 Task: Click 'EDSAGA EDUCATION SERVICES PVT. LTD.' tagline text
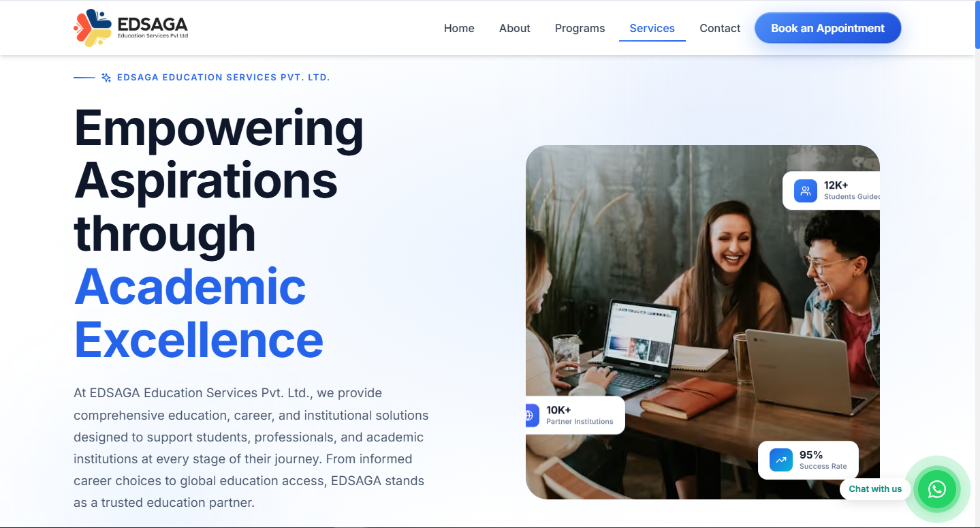[223, 78]
